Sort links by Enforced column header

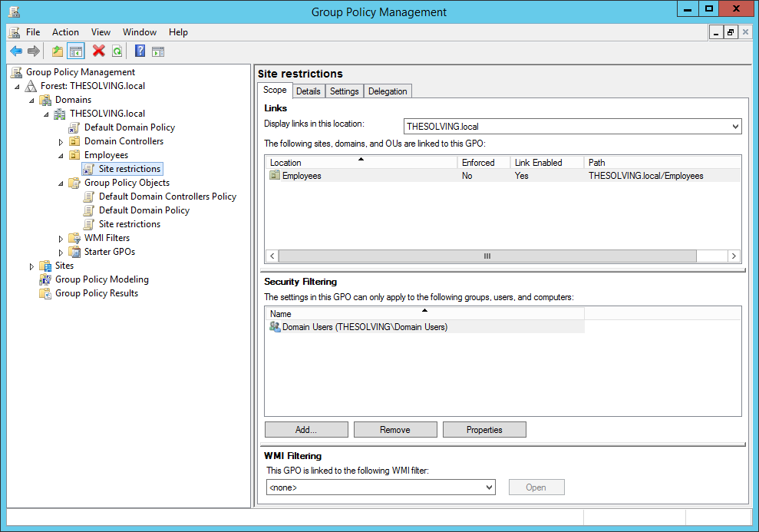point(483,163)
